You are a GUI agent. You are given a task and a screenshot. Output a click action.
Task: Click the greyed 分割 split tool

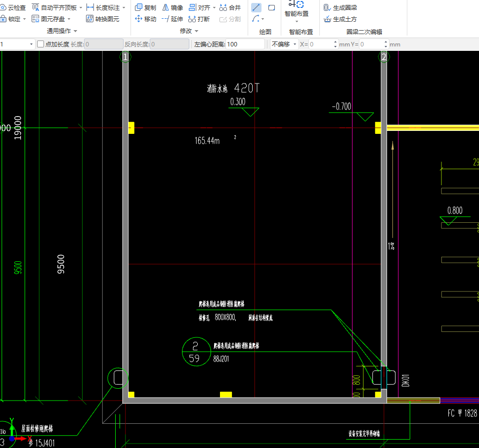[x=230, y=19]
